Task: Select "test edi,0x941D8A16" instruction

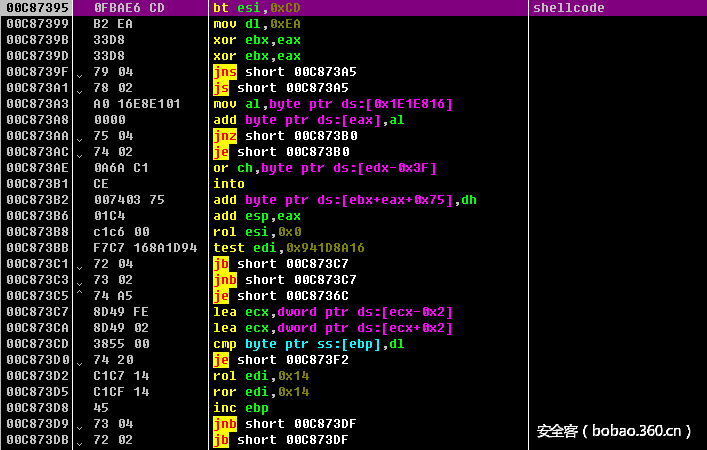Action: coord(289,248)
